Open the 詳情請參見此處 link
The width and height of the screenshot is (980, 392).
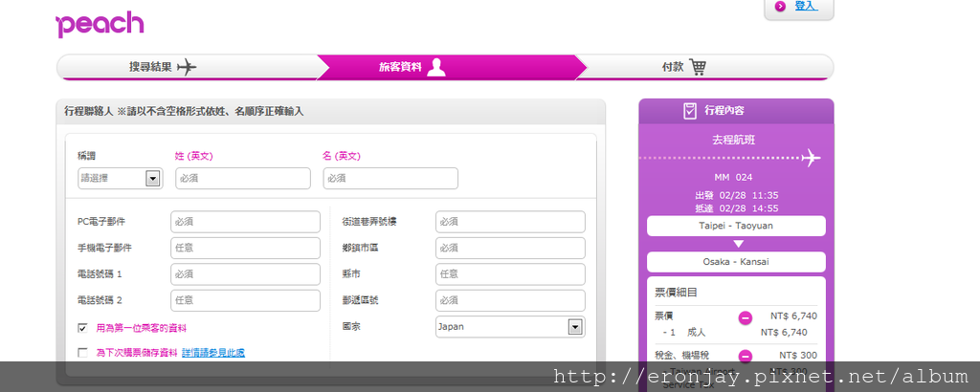pos(213,353)
